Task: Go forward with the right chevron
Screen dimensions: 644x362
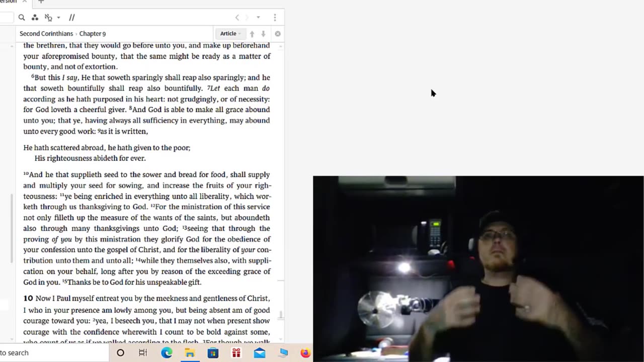Action: tap(247, 18)
